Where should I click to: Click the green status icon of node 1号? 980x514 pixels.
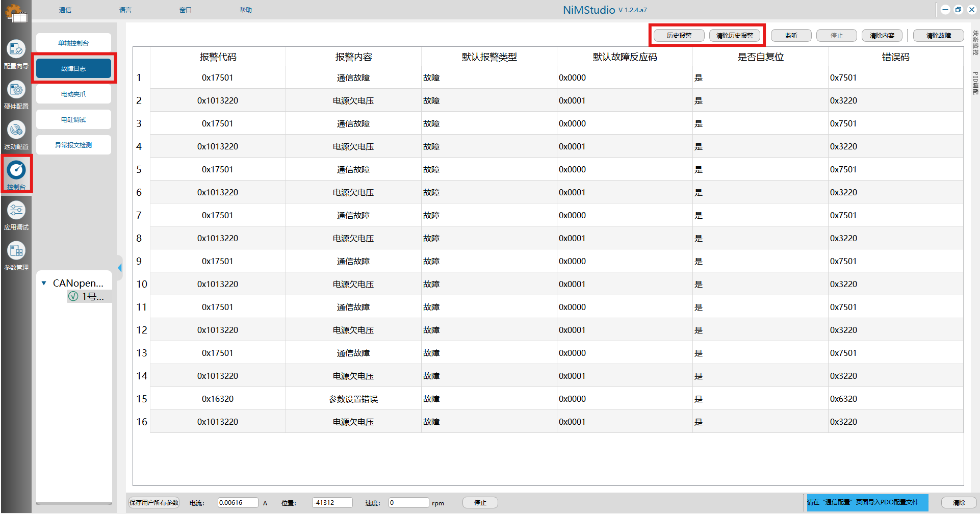coord(73,296)
